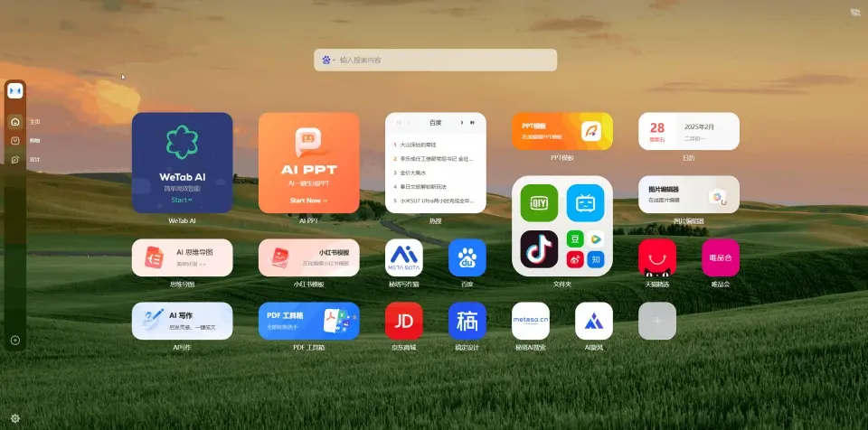The width and height of the screenshot is (868, 430).
Task: Open the AI 写作 writing card
Action: coord(182,321)
